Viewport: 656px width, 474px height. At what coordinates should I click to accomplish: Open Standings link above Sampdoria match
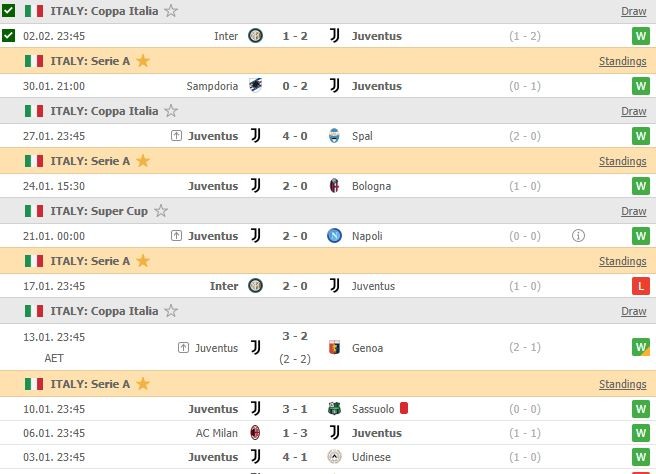(x=622, y=61)
